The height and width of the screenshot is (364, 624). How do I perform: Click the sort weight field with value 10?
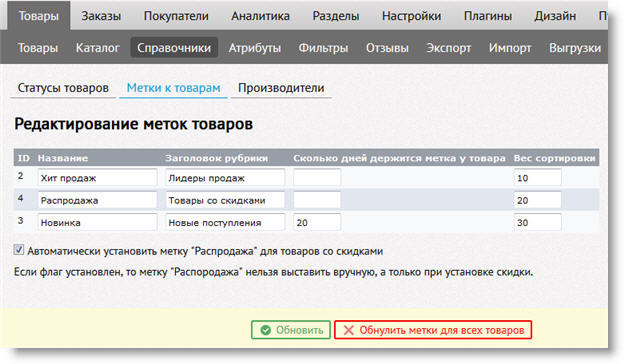coord(538,178)
